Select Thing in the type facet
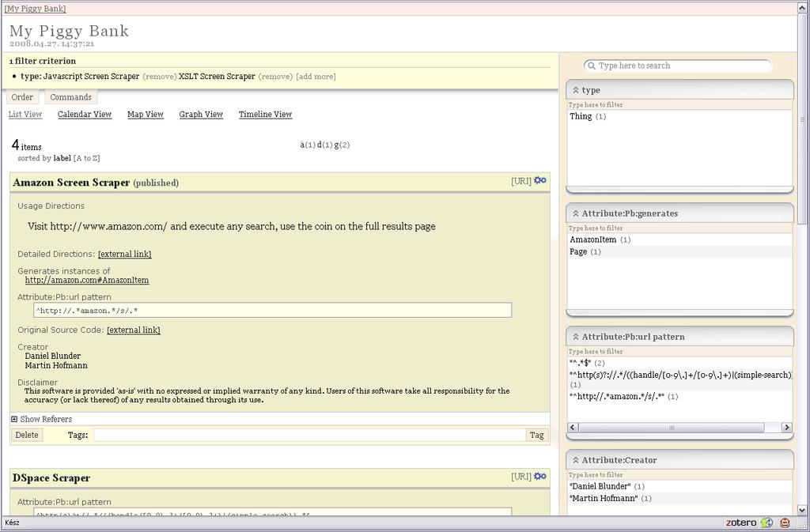The image size is (810, 532). point(581,116)
